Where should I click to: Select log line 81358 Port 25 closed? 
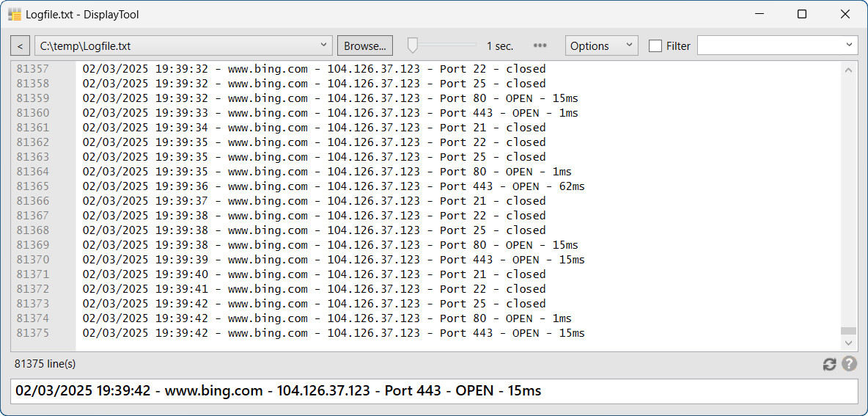tap(314, 84)
